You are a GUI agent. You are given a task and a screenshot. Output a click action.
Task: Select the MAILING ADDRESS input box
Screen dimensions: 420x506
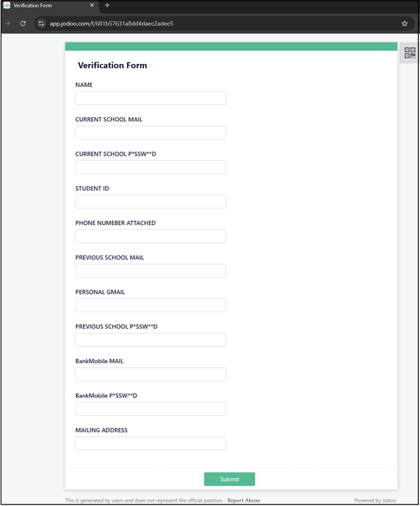pos(150,443)
